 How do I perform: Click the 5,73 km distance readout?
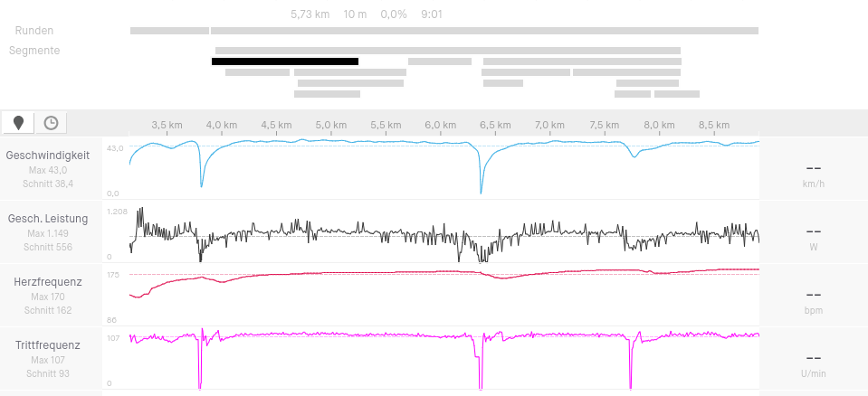click(x=310, y=14)
